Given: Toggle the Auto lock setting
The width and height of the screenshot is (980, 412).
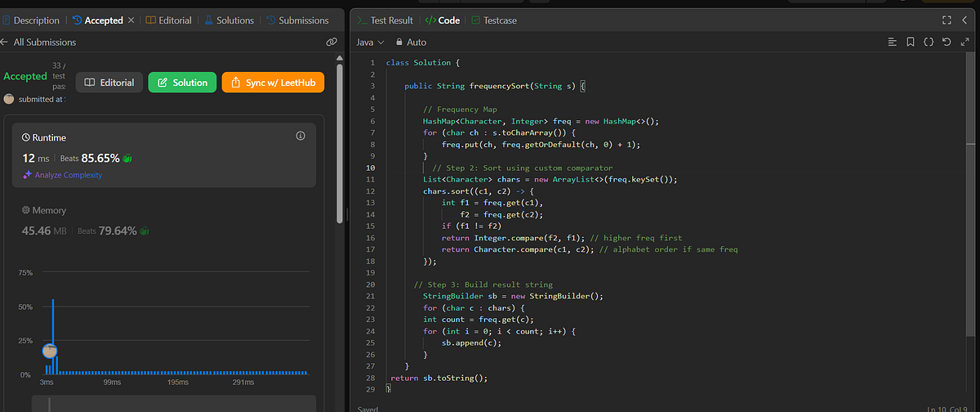Looking at the screenshot, I should (411, 42).
